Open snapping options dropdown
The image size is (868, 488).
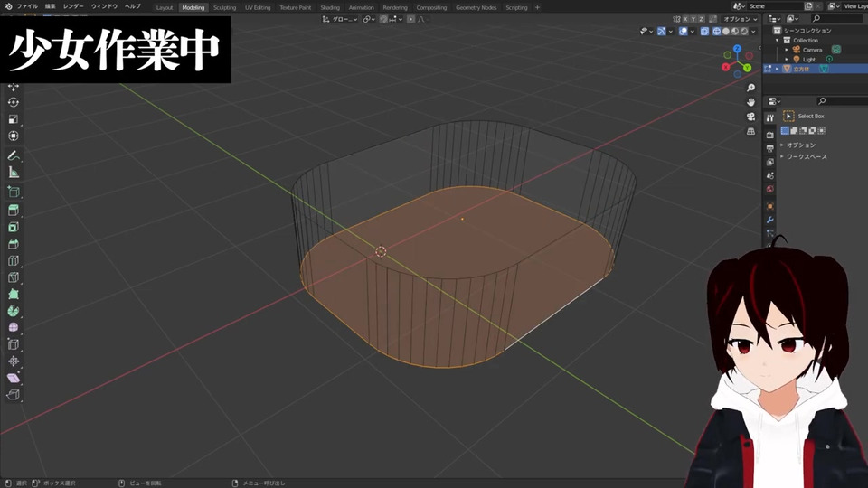(x=396, y=19)
